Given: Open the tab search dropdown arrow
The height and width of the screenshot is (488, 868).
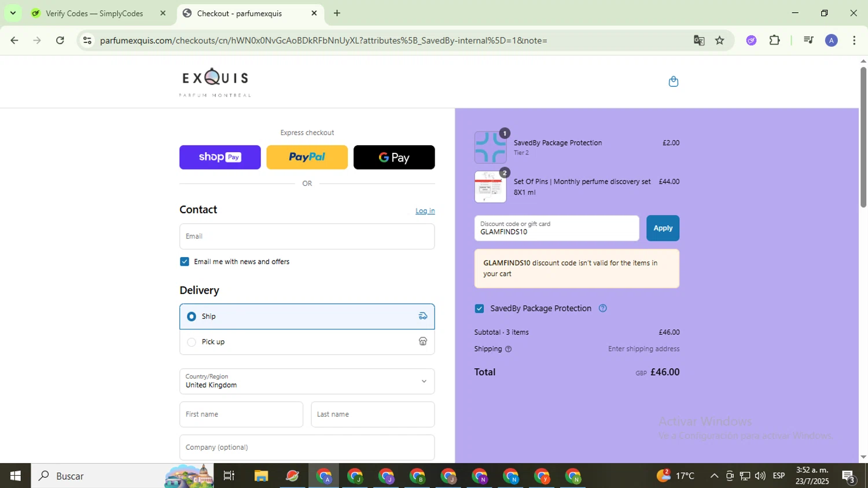Looking at the screenshot, I should tap(13, 13).
